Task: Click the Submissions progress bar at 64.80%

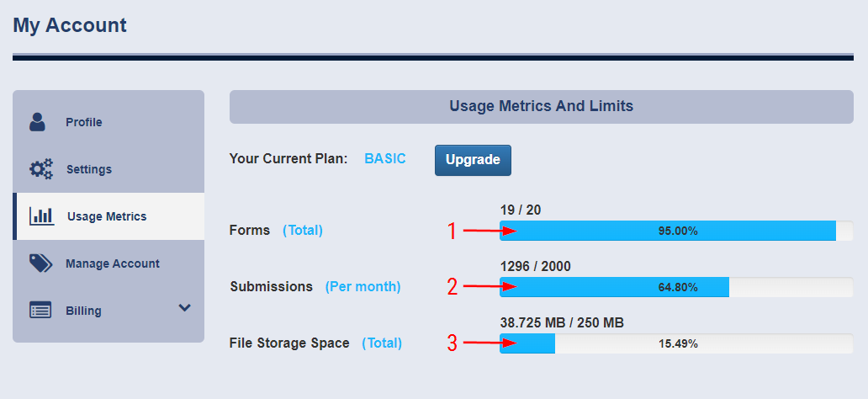Action: (x=676, y=287)
